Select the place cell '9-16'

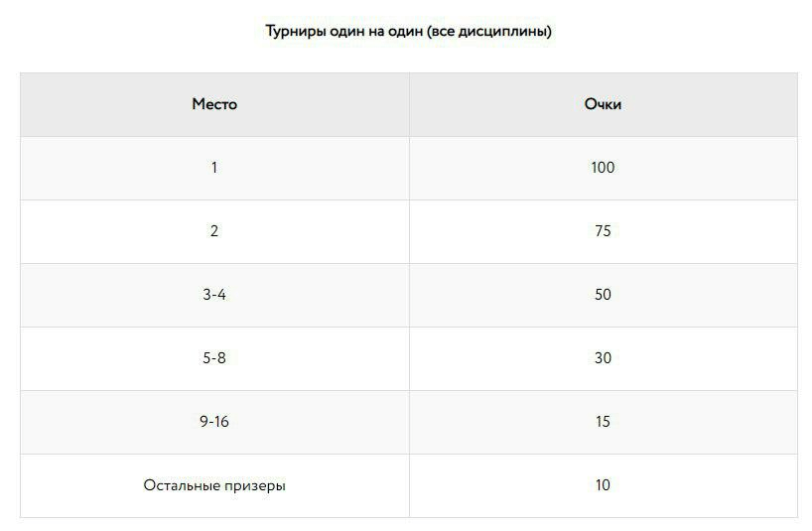(x=214, y=422)
